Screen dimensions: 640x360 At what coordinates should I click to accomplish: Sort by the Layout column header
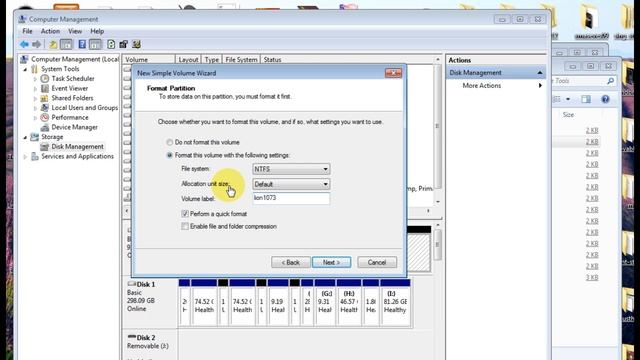tap(188, 60)
